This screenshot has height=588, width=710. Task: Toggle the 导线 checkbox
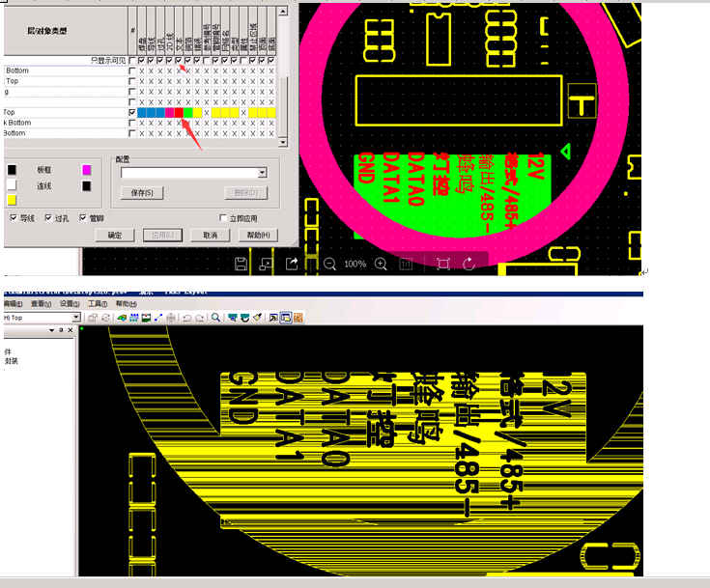click(14, 218)
